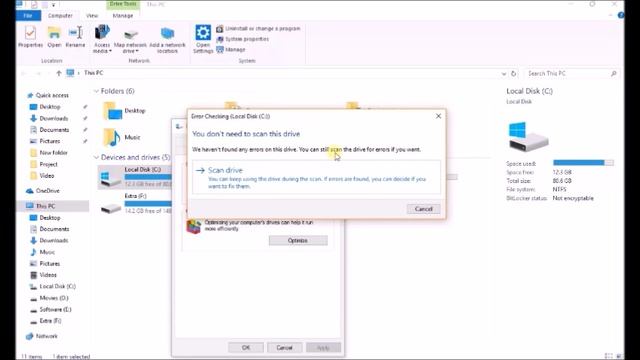The width and height of the screenshot is (640, 360).
Task: Click the Optimize button in Properties window
Action: (298, 240)
